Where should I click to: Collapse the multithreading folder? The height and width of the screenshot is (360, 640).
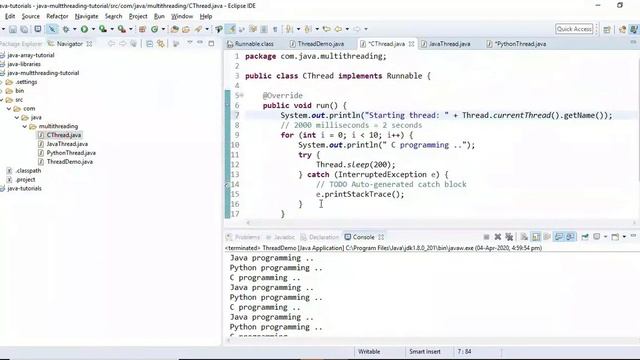24,127
